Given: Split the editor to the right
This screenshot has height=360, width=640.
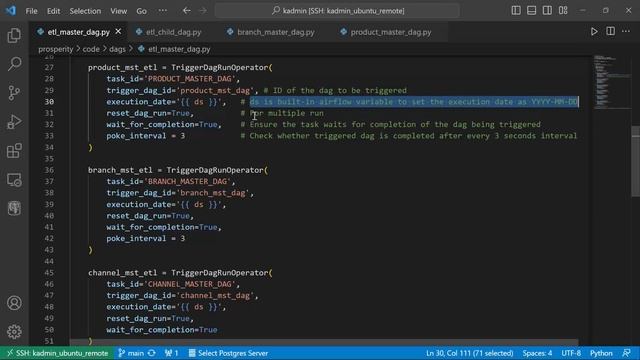Looking at the screenshot, I should [x=610, y=31].
